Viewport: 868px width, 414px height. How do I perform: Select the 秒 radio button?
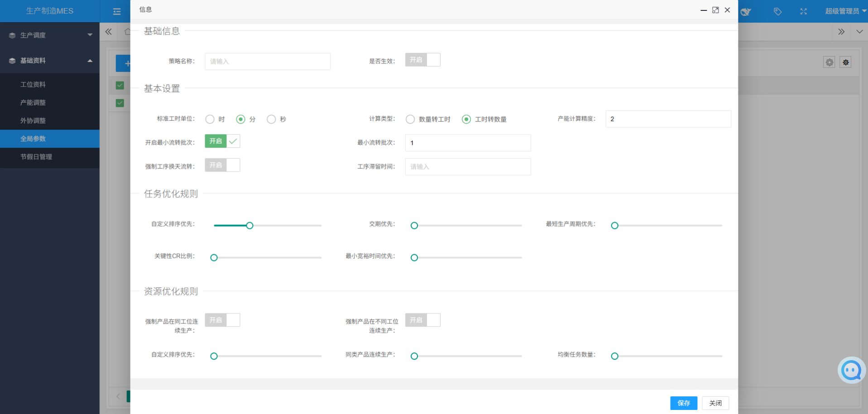(271, 119)
